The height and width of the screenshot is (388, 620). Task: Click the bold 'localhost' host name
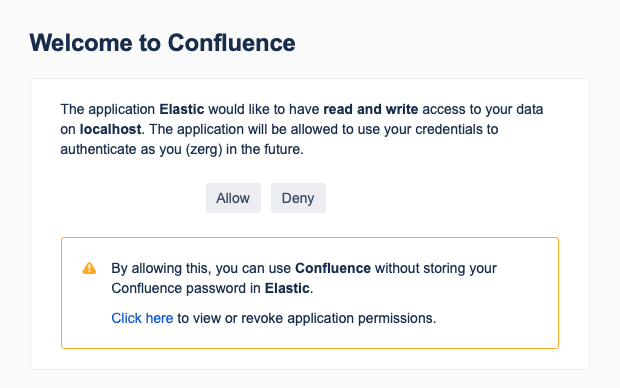(x=110, y=129)
